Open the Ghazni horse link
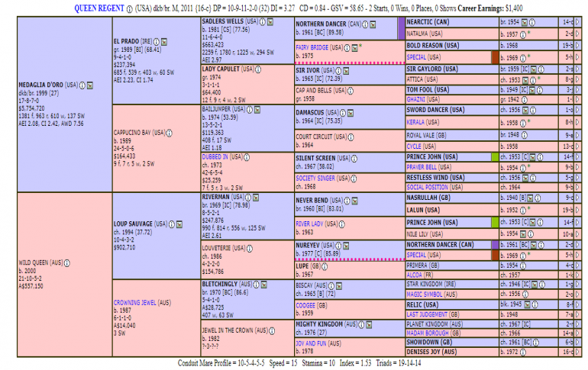The height and width of the screenshot is (370, 588). click(416, 99)
